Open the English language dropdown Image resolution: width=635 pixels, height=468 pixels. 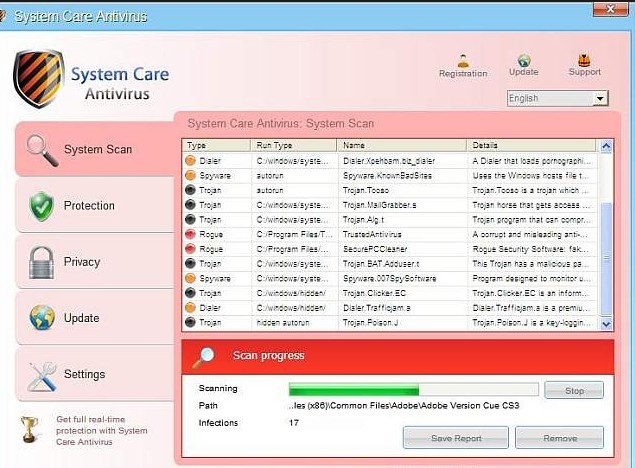pyautogui.click(x=557, y=98)
